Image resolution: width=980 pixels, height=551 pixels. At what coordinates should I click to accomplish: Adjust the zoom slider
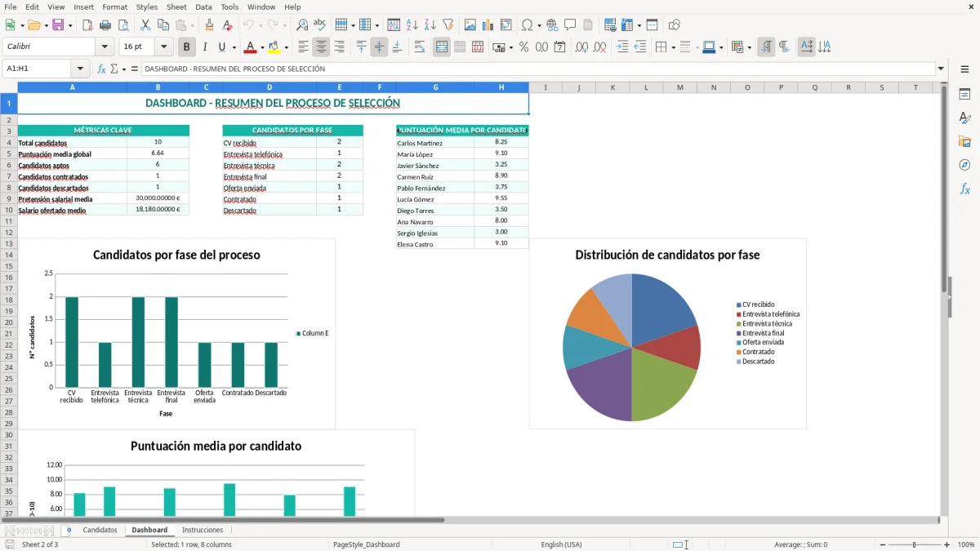pos(914,544)
